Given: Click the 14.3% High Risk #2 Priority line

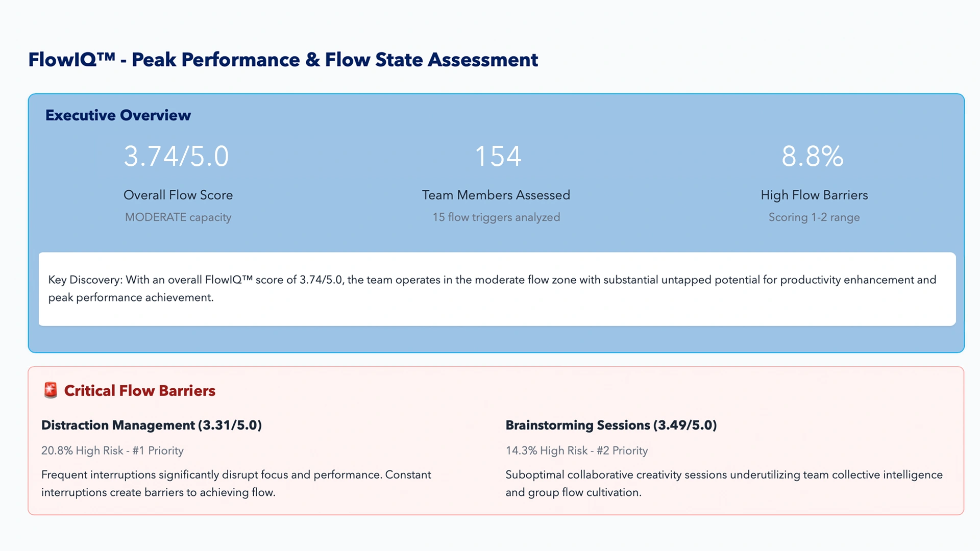Looking at the screenshot, I should 576,451.
